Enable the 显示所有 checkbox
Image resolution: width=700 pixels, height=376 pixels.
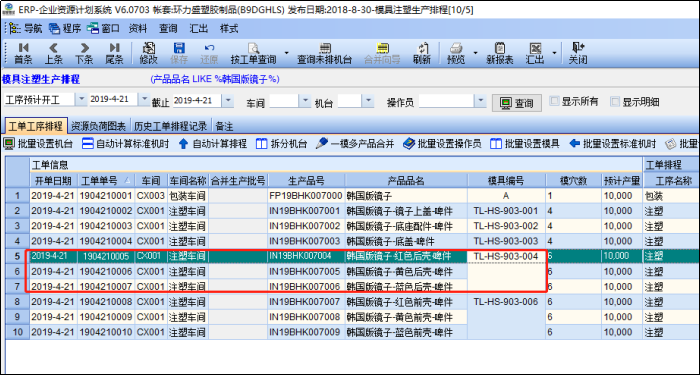click(x=554, y=101)
